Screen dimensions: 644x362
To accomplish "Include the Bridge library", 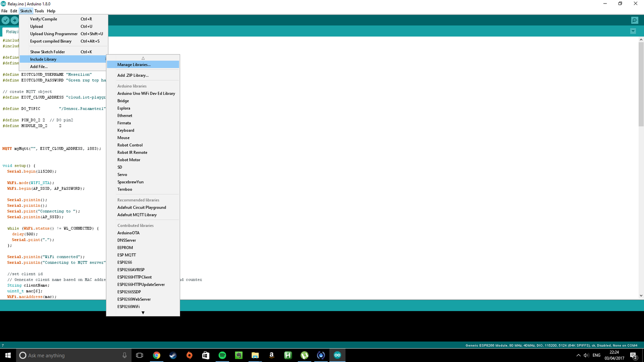I will 143,101.
